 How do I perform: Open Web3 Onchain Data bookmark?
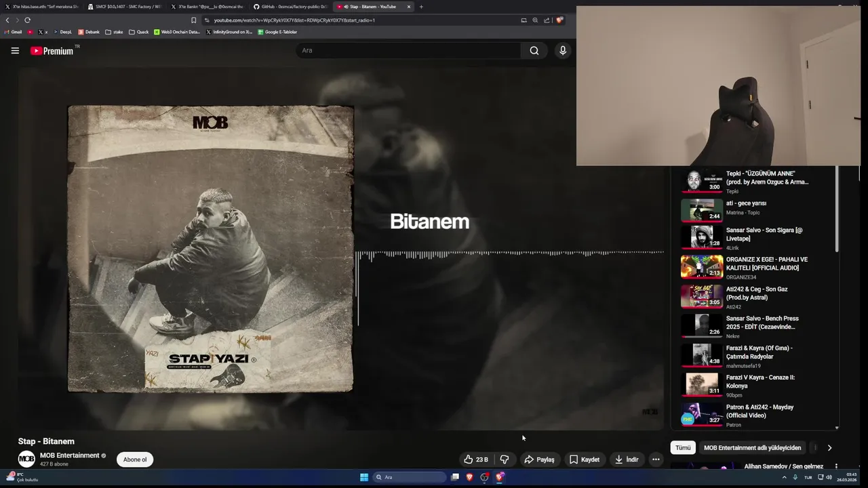(177, 32)
